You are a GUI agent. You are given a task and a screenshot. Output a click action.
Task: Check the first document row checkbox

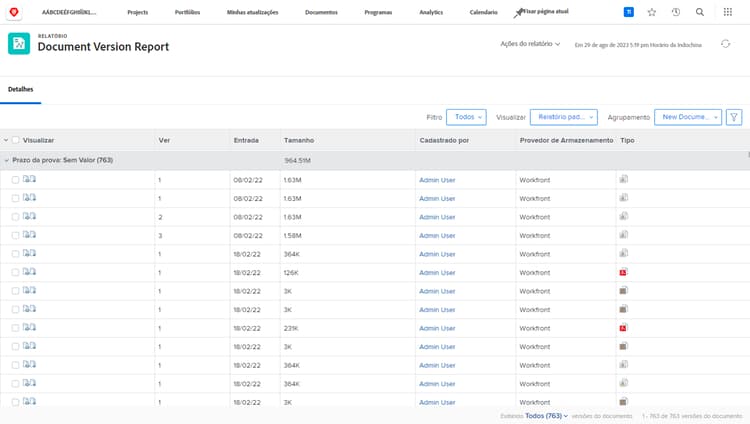point(16,180)
